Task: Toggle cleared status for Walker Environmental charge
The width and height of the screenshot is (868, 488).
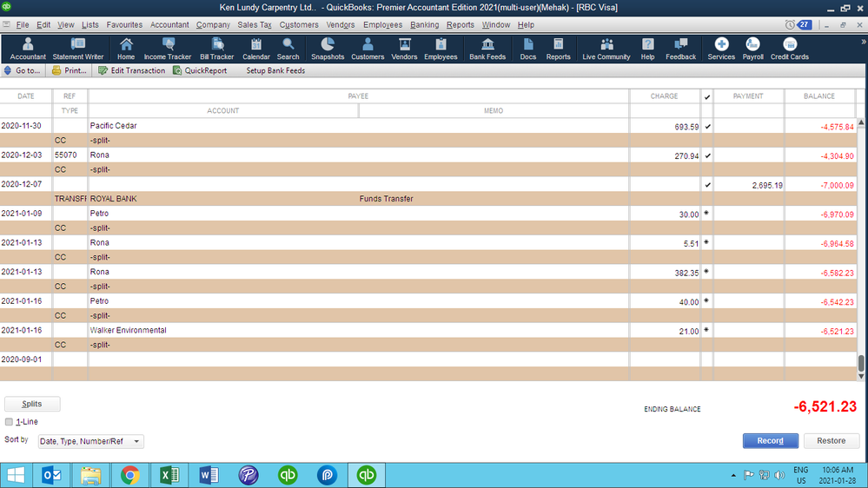Action: (707, 331)
